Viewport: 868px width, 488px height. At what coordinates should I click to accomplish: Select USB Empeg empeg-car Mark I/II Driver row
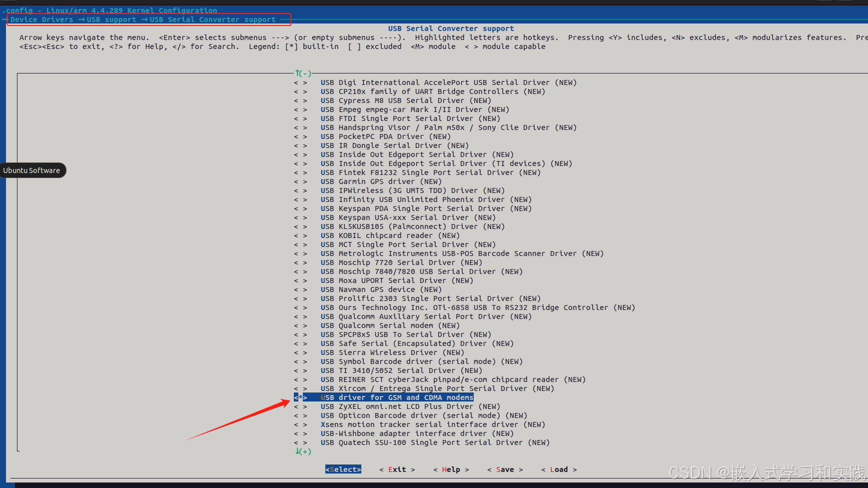[402, 109]
